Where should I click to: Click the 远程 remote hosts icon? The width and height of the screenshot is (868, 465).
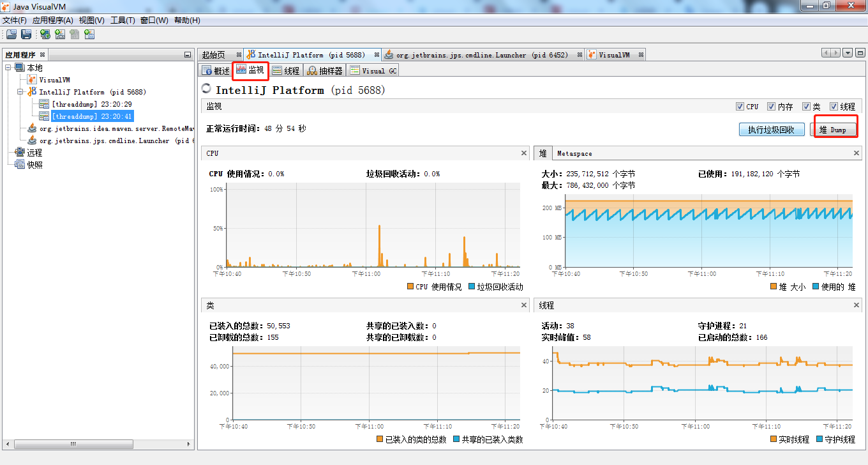tap(20, 153)
